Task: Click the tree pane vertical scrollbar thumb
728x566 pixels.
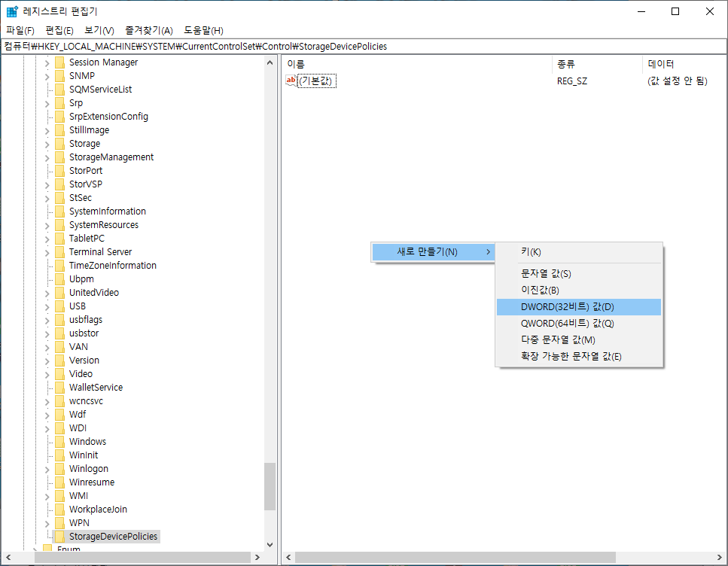Action: pyautogui.click(x=270, y=487)
